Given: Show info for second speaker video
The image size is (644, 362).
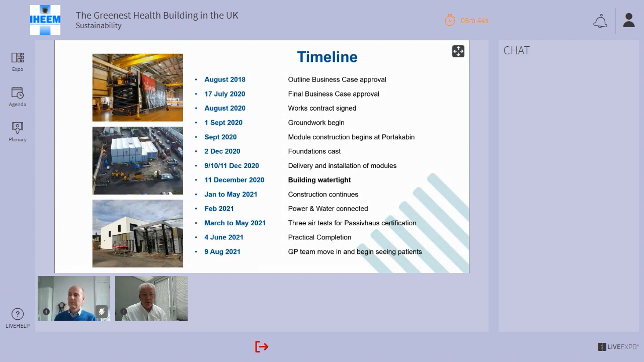Looking at the screenshot, I should (x=123, y=312).
